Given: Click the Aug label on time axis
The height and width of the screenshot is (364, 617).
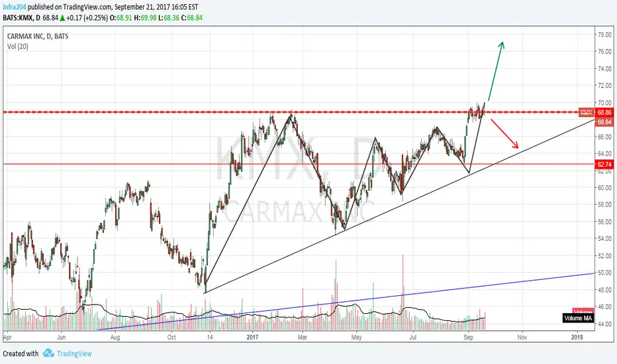Looking at the screenshot, I should (x=115, y=338).
